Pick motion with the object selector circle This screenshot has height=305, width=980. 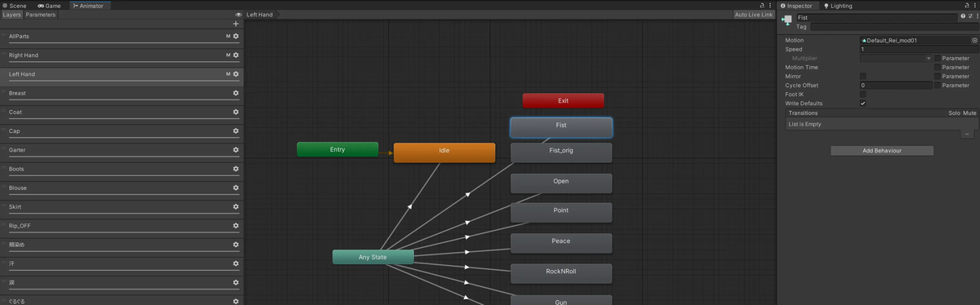click(x=974, y=40)
